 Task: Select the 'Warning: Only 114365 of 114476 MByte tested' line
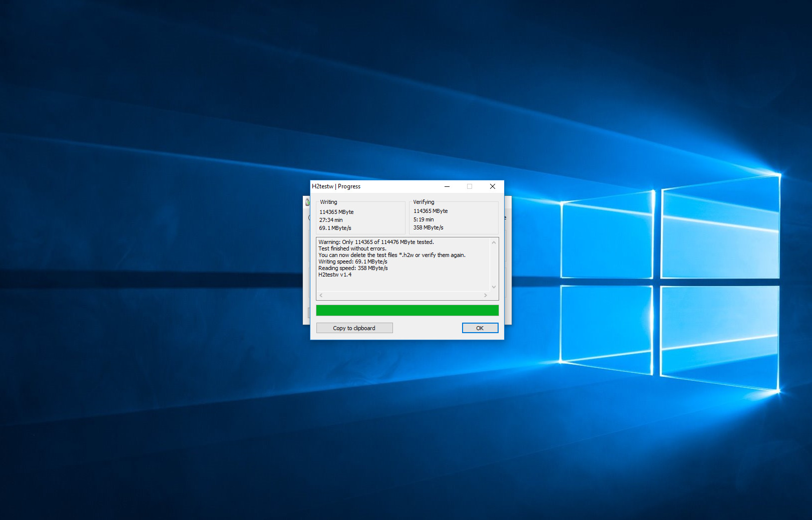(x=376, y=242)
